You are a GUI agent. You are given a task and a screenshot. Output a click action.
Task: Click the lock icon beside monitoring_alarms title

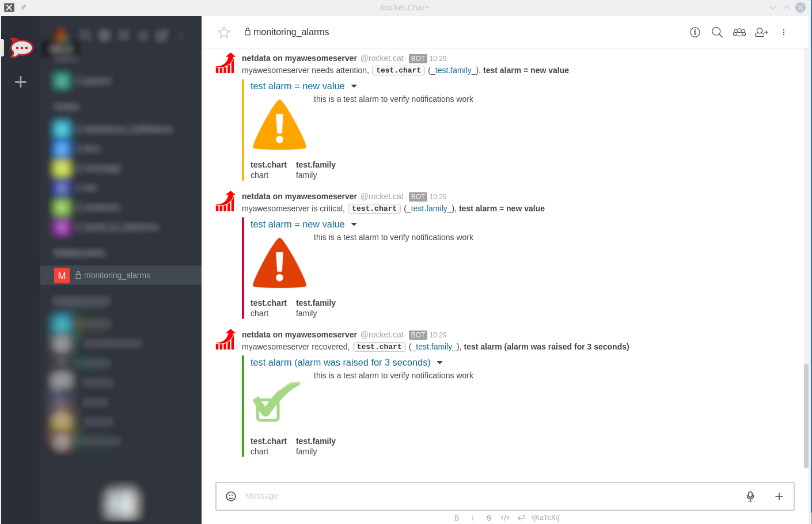click(248, 32)
